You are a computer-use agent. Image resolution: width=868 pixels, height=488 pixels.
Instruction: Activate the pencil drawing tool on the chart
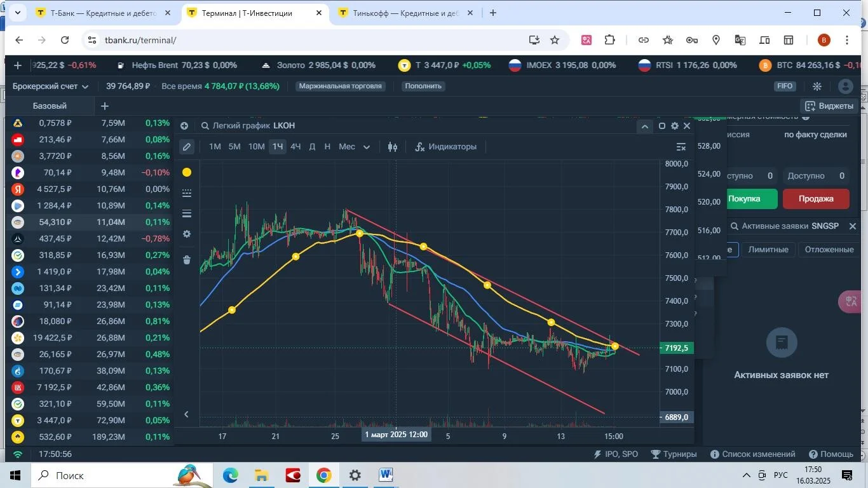186,147
